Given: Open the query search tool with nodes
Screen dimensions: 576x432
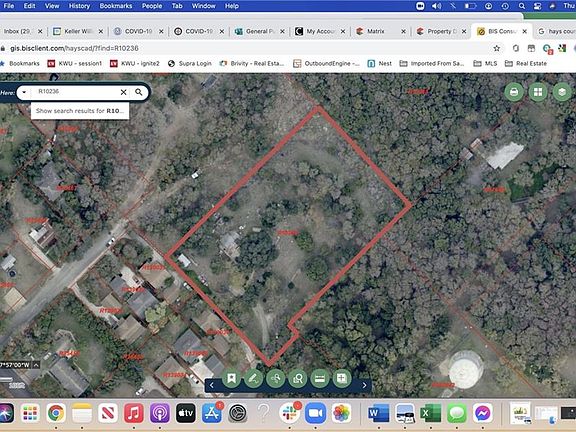Looking at the screenshot, I should pyautogui.click(x=276, y=378).
